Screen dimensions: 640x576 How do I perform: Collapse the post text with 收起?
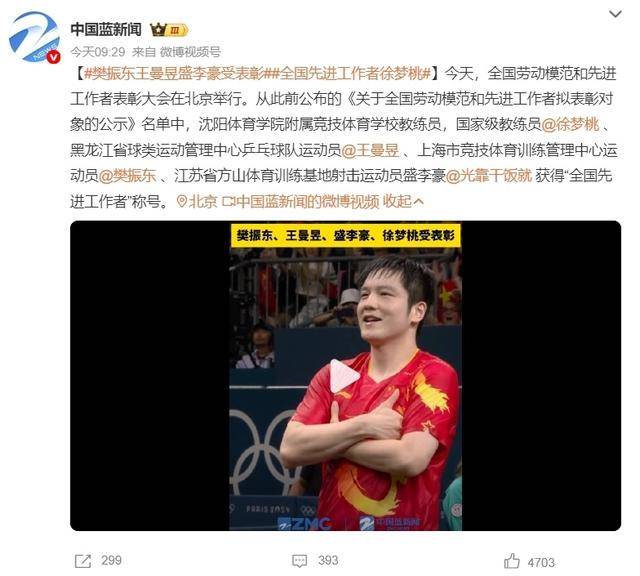click(x=403, y=201)
